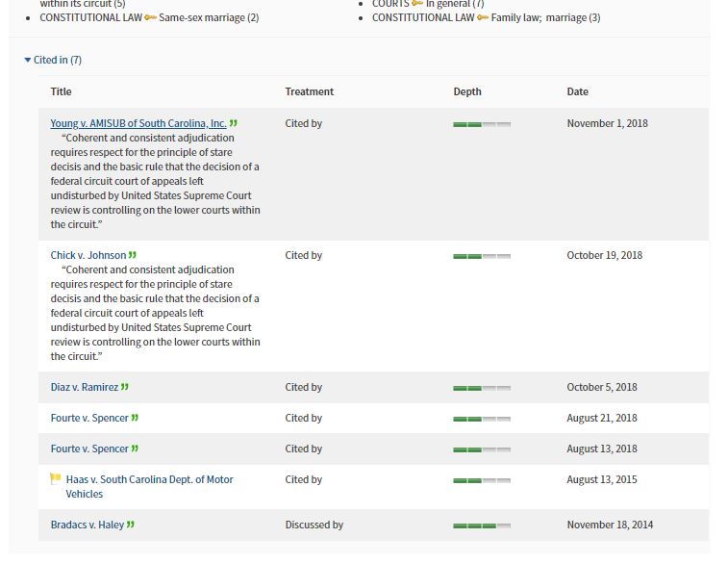Click yellow flag next to Haas v. South Carolina
This screenshot has width=728, height=564.
tap(55, 478)
